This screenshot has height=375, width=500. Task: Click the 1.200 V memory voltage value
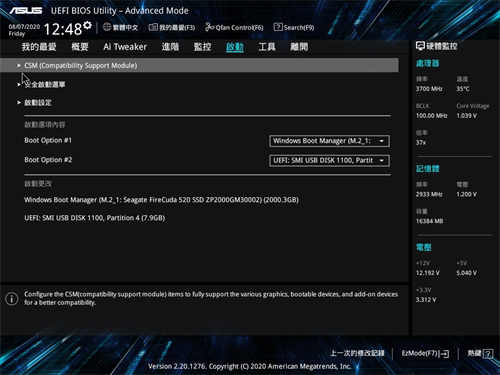467,194
